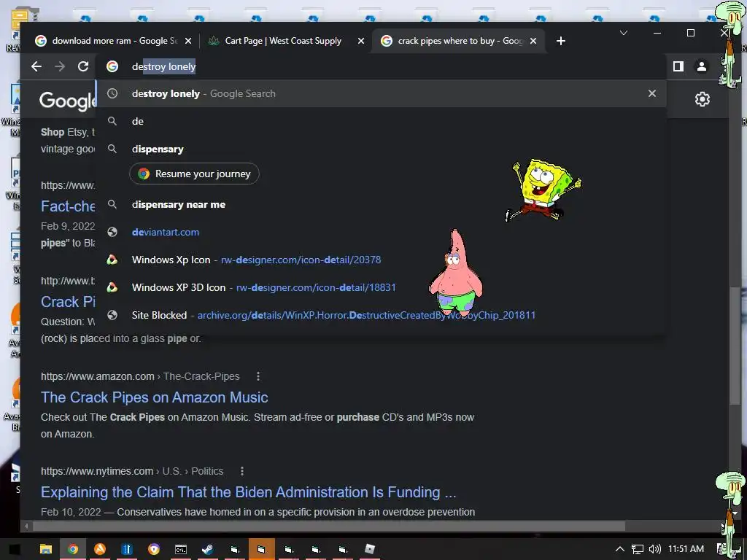This screenshot has height=560, width=747.
Task: Open the Chrome profile avatar menu
Action: pyautogui.click(x=701, y=66)
